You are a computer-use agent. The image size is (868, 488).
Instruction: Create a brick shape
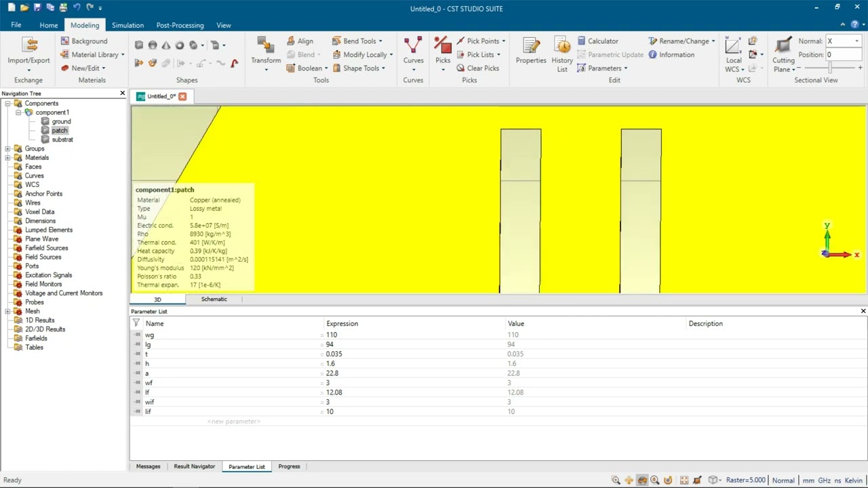[139, 45]
